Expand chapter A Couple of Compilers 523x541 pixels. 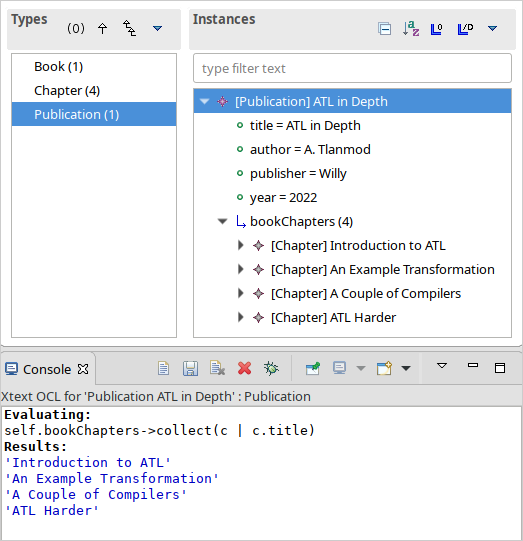click(241, 293)
